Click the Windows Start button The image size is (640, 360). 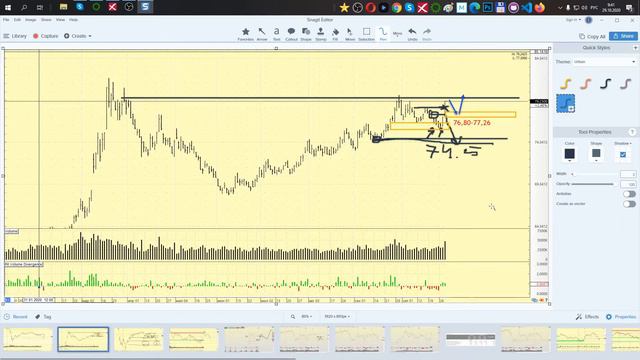click(7, 7)
